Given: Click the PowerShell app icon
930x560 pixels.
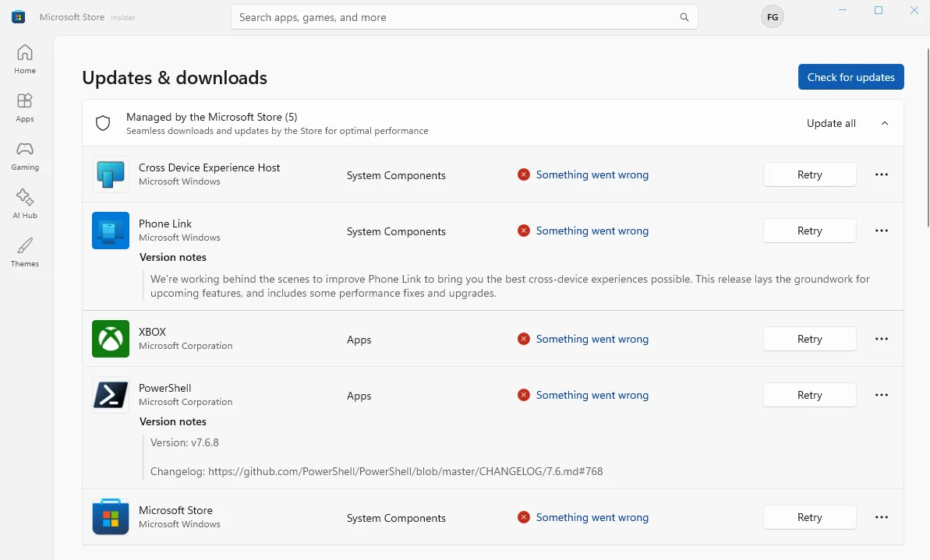Looking at the screenshot, I should pyautogui.click(x=111, y=395).
